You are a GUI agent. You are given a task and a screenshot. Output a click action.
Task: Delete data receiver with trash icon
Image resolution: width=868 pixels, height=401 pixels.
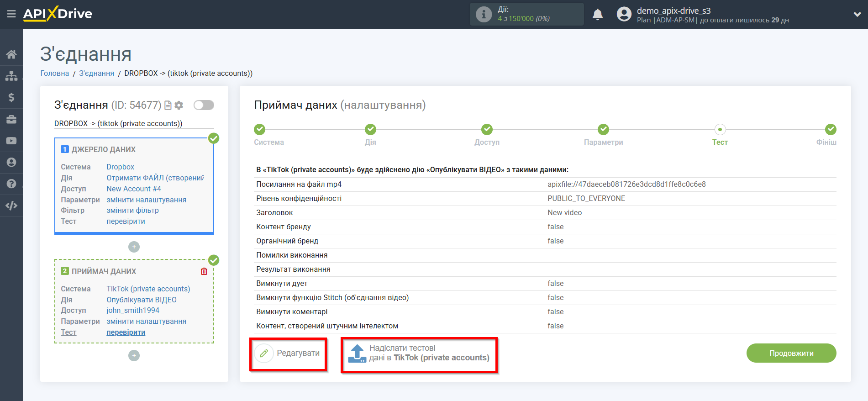[x=204, y=271]
